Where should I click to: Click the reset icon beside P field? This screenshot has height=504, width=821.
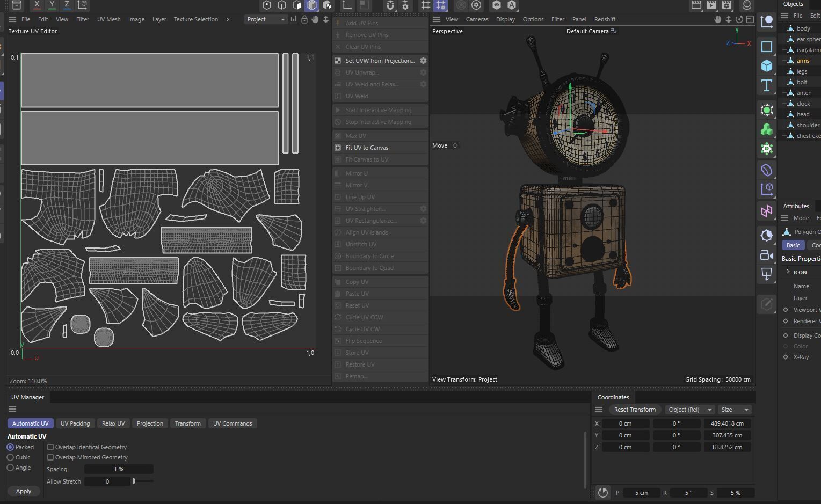click(603, 493)
